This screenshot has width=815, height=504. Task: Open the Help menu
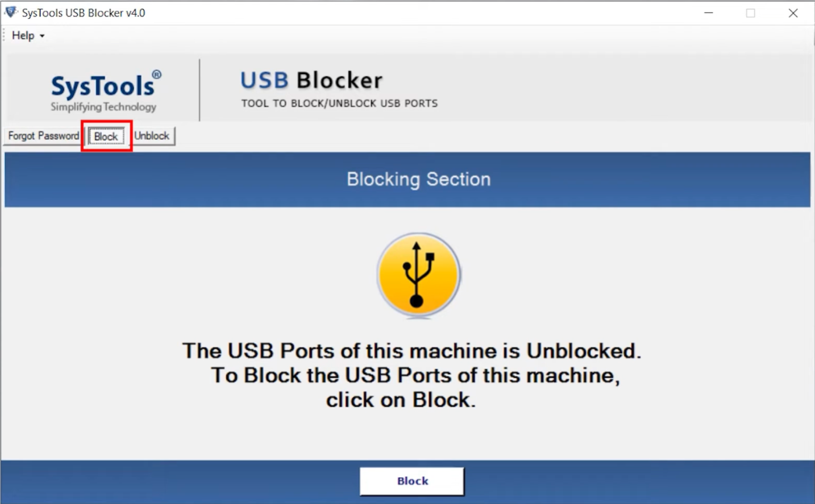(x=23, y=35)
